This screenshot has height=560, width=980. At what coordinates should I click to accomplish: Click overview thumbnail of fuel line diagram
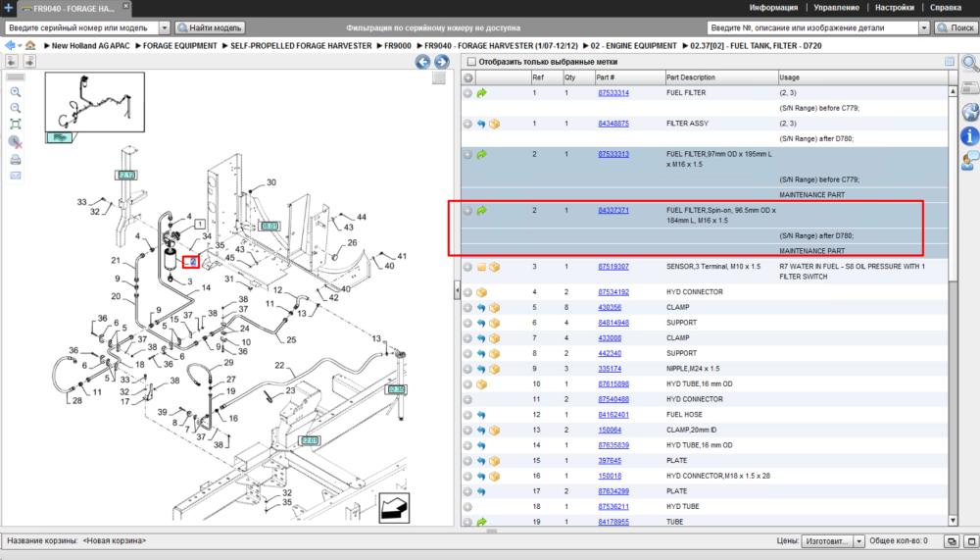pyautogui.click(x=94, y=102)
